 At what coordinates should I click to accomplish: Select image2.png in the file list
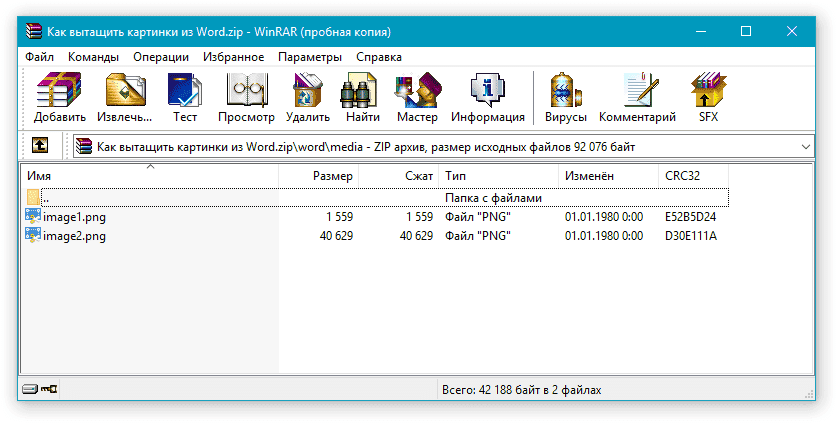[x=74, y=236]
